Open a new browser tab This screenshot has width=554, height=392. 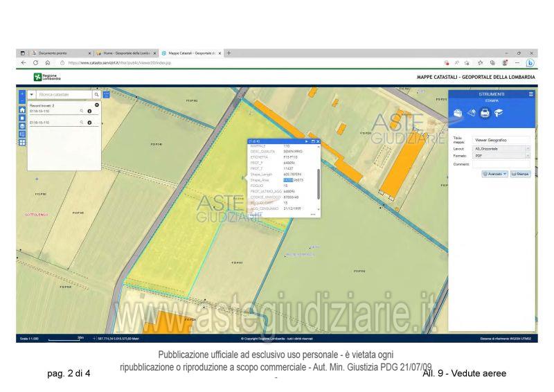pos(229,53)
